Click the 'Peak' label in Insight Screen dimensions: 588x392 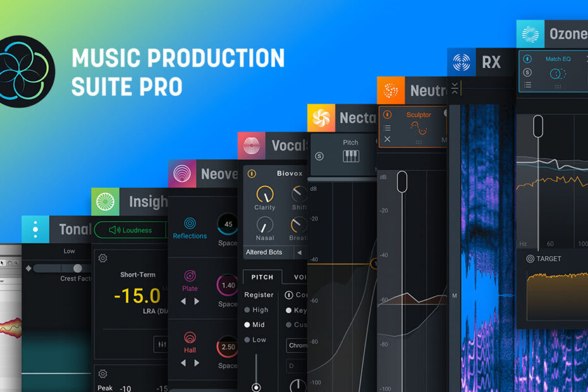(x=105, y=388)
